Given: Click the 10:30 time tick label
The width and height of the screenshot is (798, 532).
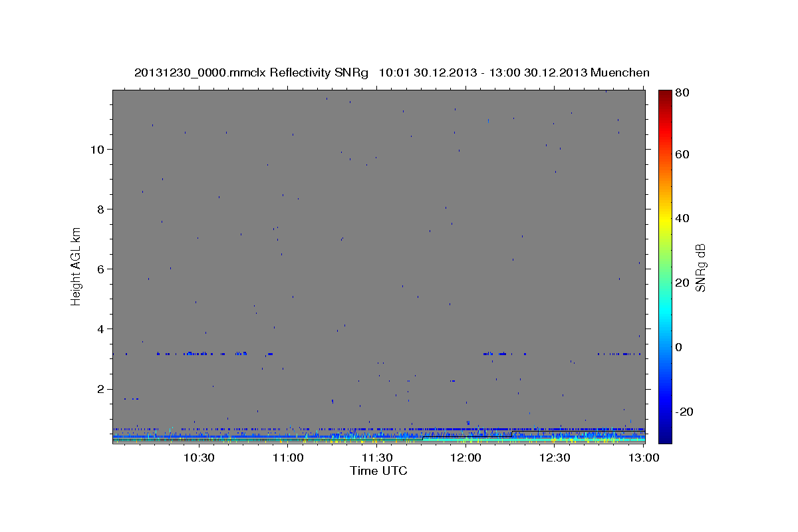Looking at the screenshot, I should tap(199, 458).
